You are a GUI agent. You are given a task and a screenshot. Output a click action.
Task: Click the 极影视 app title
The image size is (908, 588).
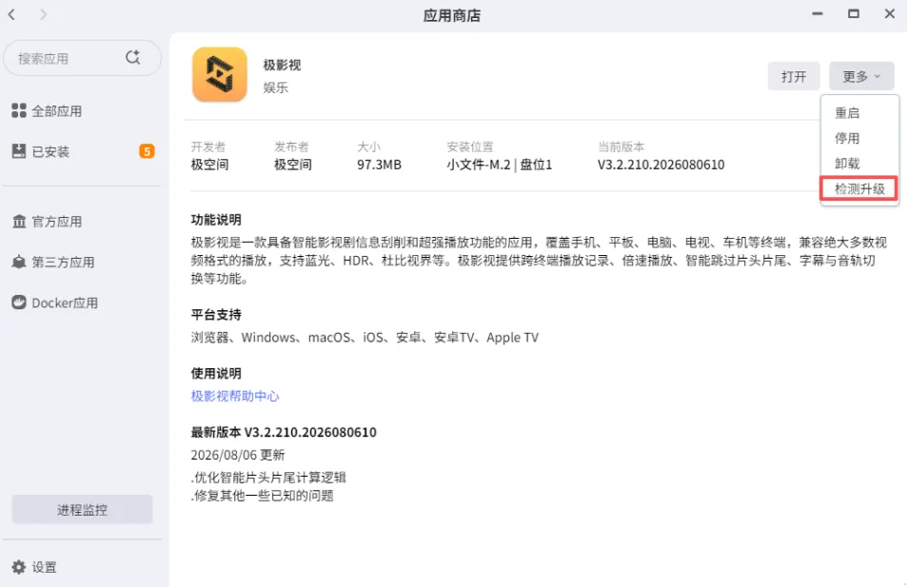[282, 65]
